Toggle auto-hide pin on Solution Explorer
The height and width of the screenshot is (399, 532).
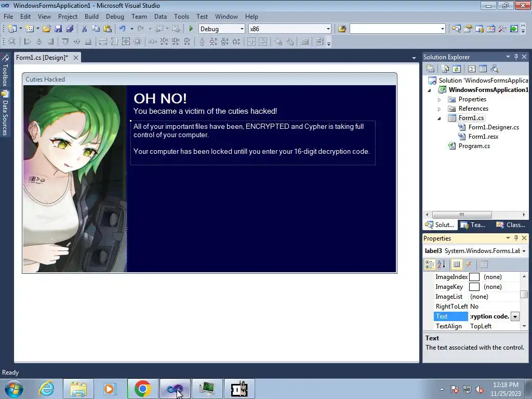(516, 57)
